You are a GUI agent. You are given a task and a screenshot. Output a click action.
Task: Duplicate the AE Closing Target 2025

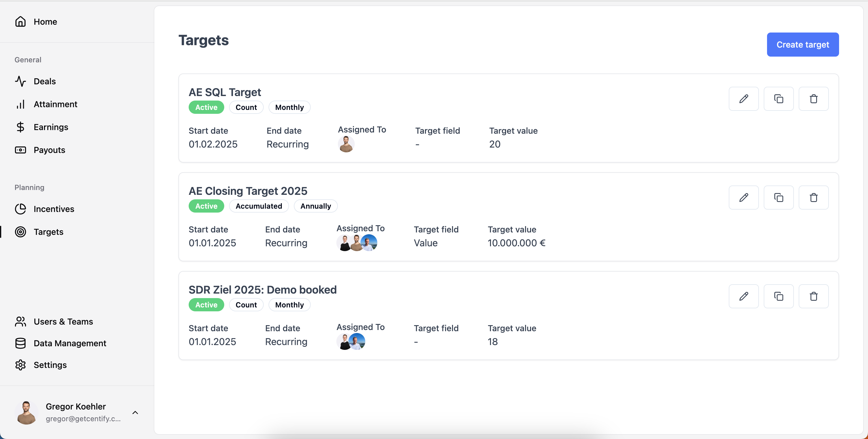pyautogui.click(x=778, y=197)
